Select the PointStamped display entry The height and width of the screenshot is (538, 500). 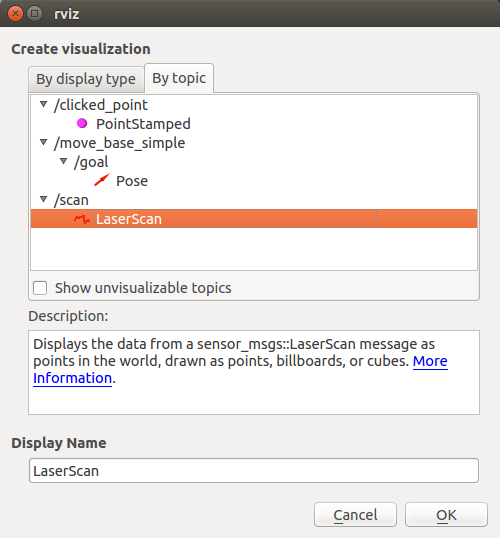[143, 124]
